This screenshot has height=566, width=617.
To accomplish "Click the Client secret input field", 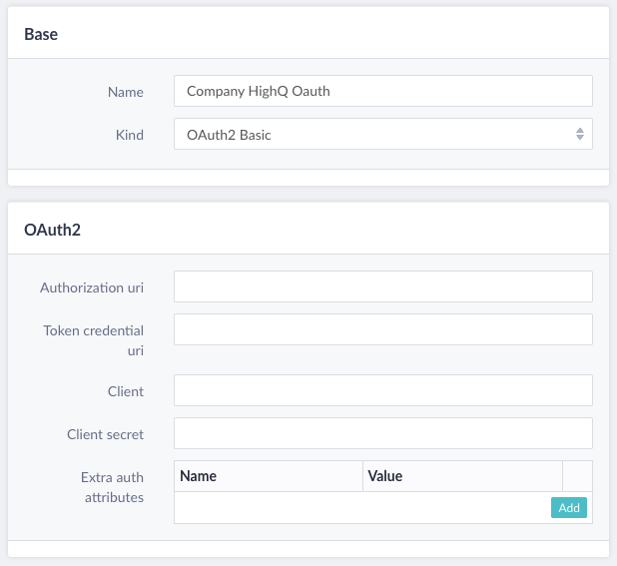I will point(382,434).
